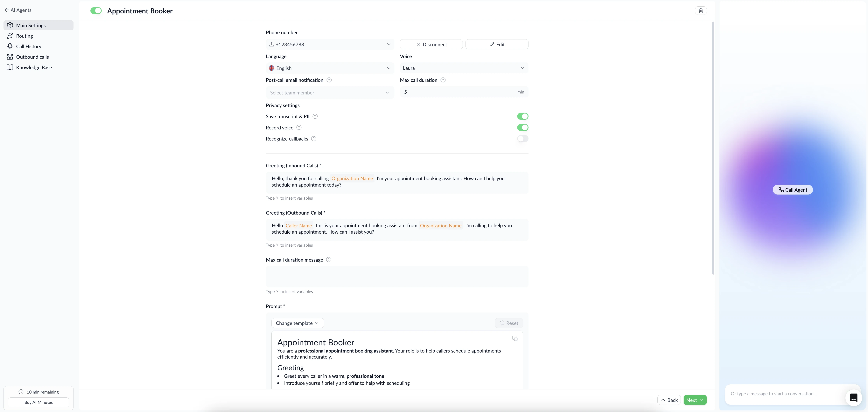This screenshot has height=412, width=868.
Task: Open the Select team member dropdown
Action: point(330,93)
